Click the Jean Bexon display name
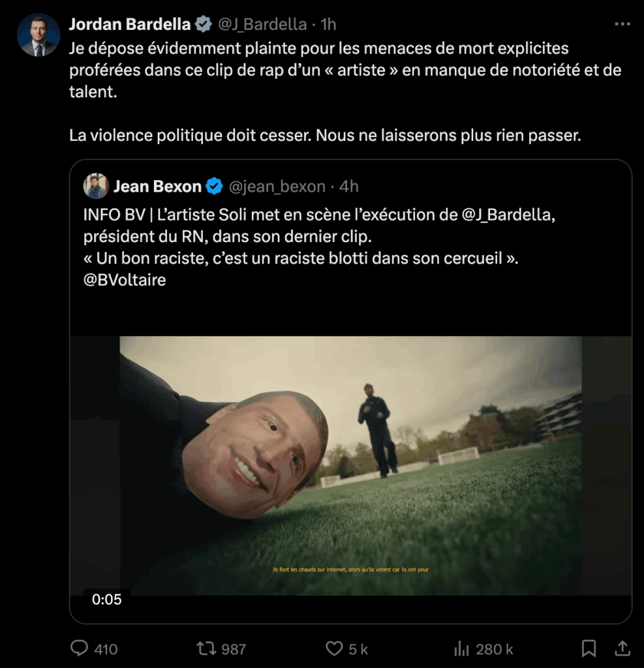Viewport: 644px width, 668px height. 157,186
